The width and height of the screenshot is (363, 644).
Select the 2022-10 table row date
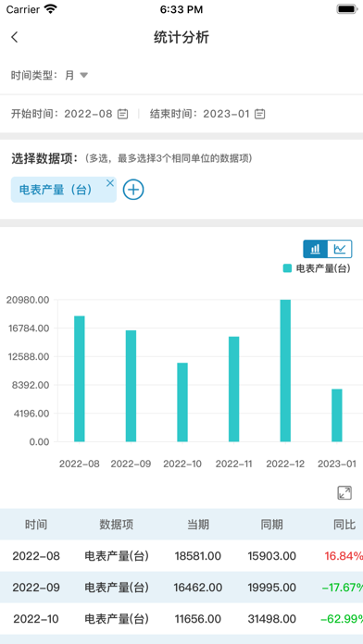36,618
